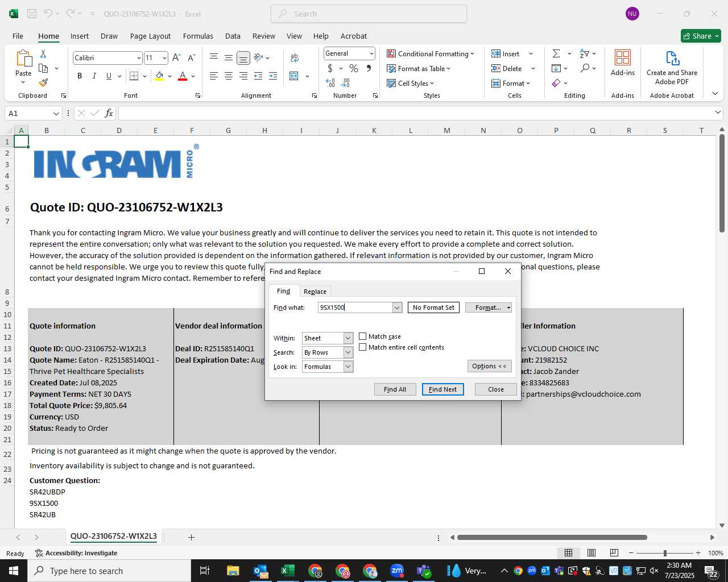Click Accessibility: Investigate in status bar
This screenshot has width=728, height=582.
tap(76, 553)
